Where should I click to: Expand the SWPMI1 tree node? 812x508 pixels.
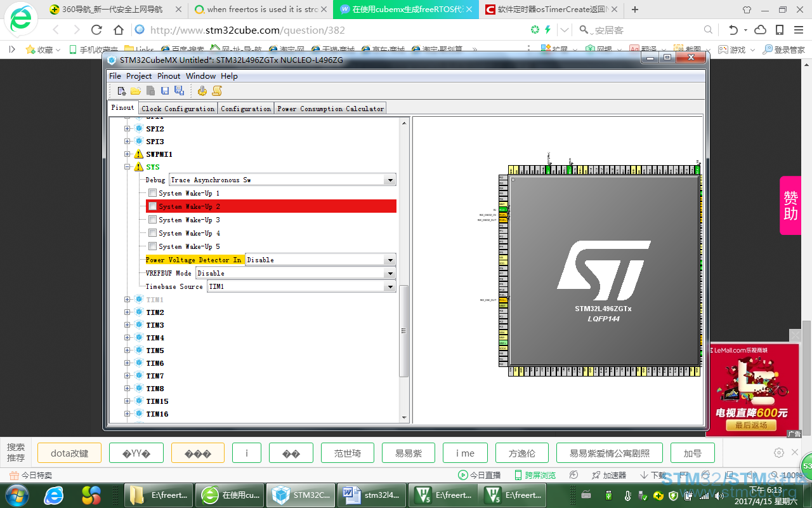[128, 154]
